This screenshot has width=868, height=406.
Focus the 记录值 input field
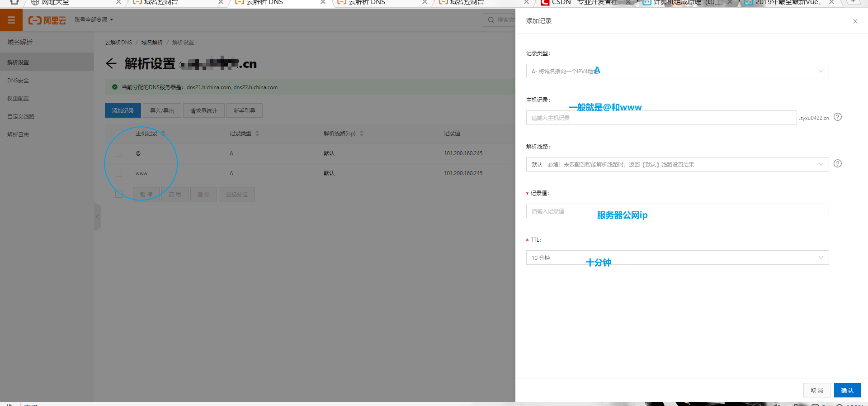pos(677,211)
